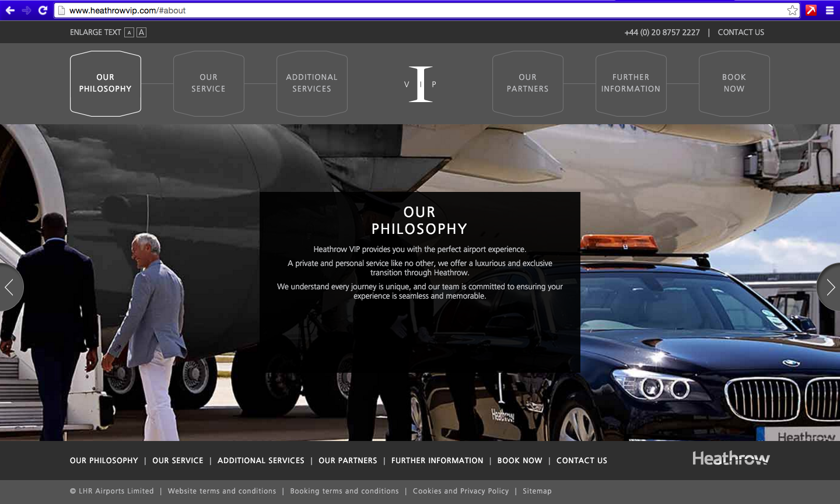Open Our Service navigation tile
Image resolution: width=840 pixels, height=504 pixels.
(209, 83)
